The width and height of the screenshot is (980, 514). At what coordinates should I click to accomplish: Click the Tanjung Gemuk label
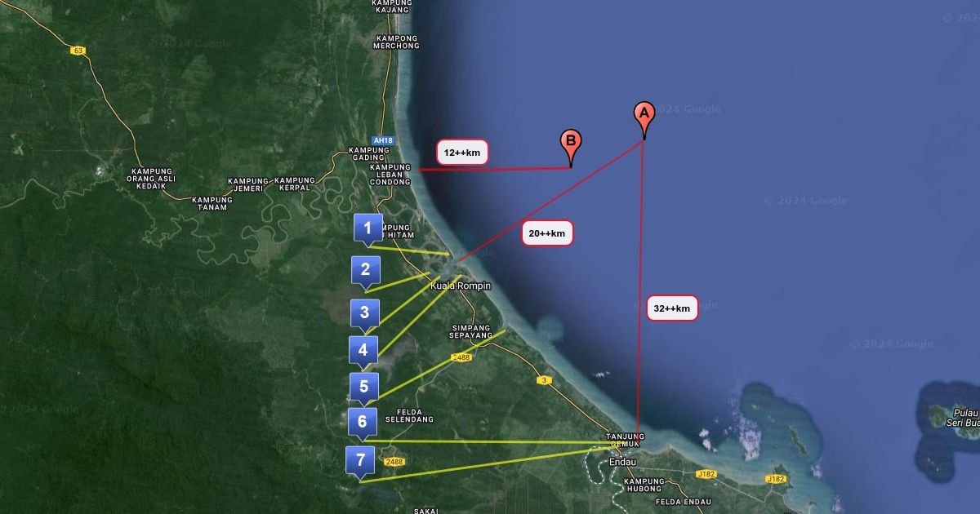626,441
